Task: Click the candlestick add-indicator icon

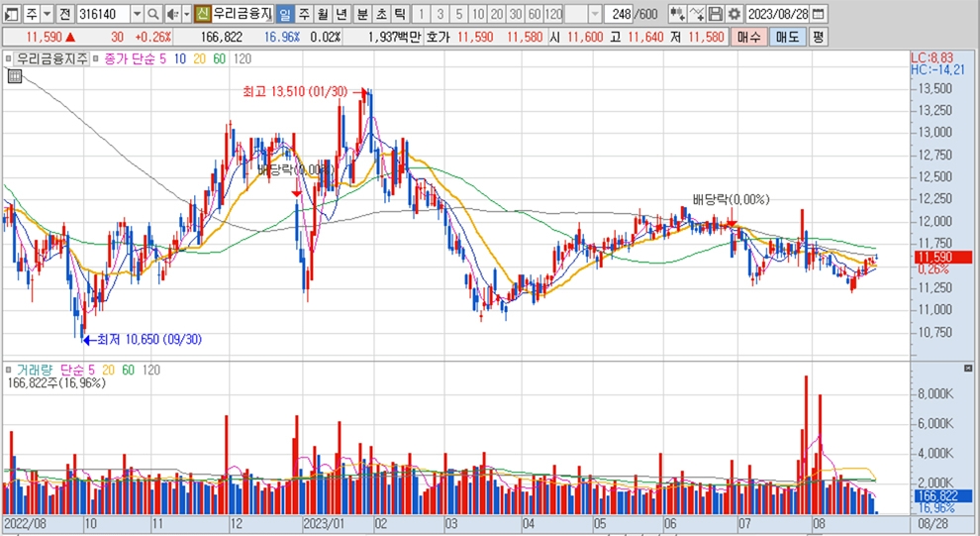Action: pyautogui.click(x=677, y=14)
